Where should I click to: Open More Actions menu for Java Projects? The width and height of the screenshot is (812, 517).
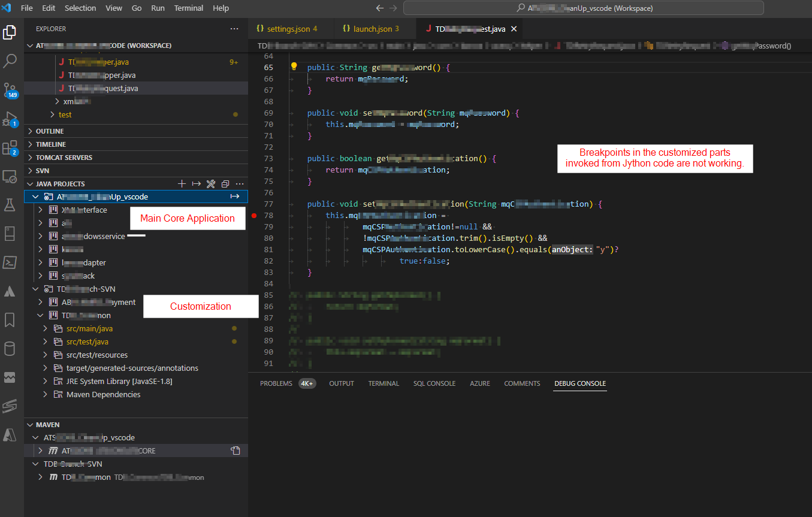click(240, 183)
